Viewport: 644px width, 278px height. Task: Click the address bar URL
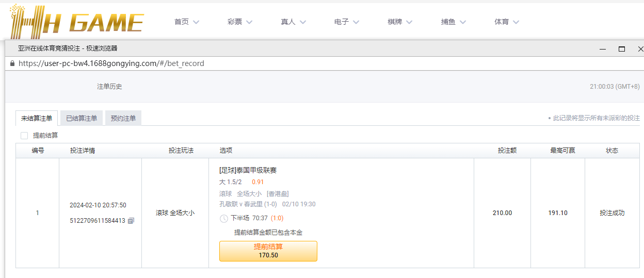(111, 63)
